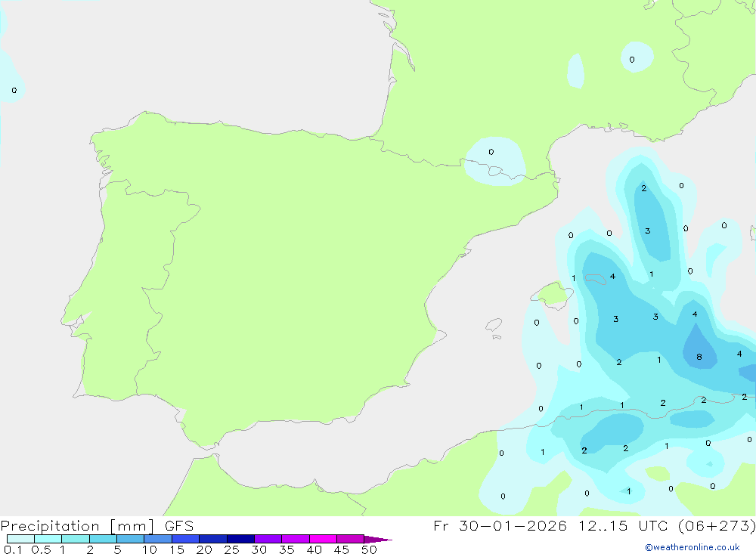Click legend label '0.5'
Screen dimensions: 756x554
41,549
